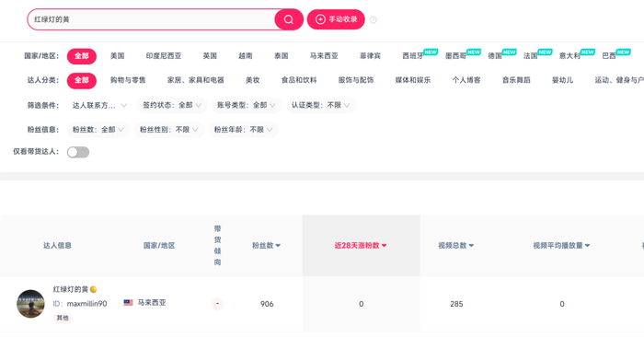
Task: Sort by 近28天涨粉数 column
Action: (361, 246)
